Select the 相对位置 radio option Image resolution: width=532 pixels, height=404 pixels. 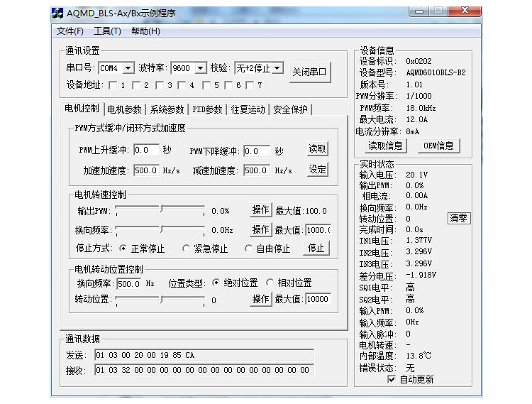(270, 283)
